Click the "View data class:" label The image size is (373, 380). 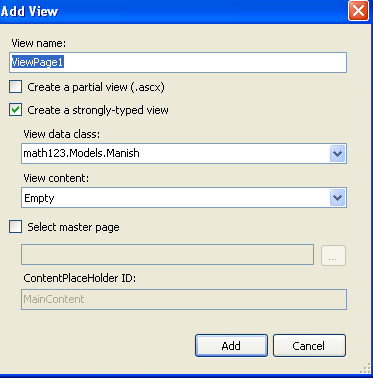tap(62, 134)
